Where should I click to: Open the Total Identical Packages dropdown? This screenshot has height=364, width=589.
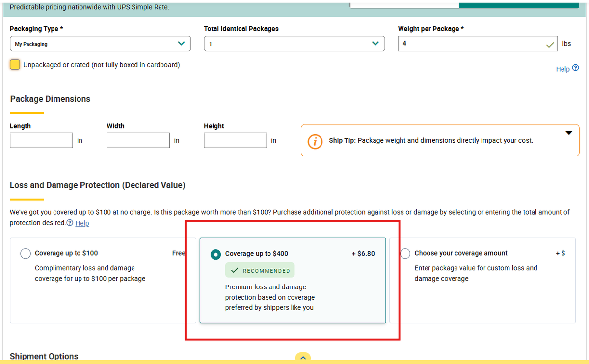294,44
